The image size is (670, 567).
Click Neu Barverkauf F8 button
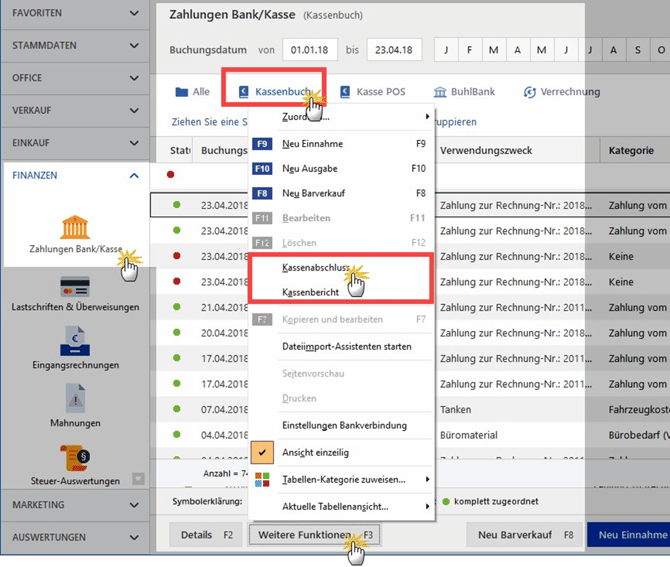point(524,535)
